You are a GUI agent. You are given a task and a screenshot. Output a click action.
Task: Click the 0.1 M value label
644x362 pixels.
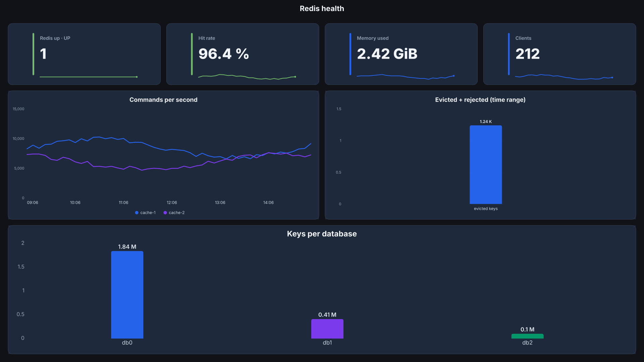tap(527, 330)
